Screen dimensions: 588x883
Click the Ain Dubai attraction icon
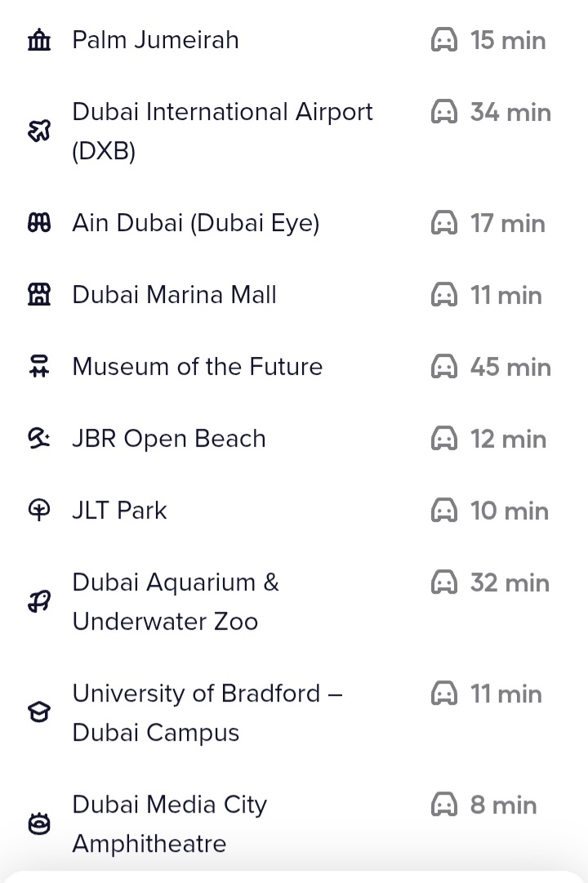coord(38,223)
